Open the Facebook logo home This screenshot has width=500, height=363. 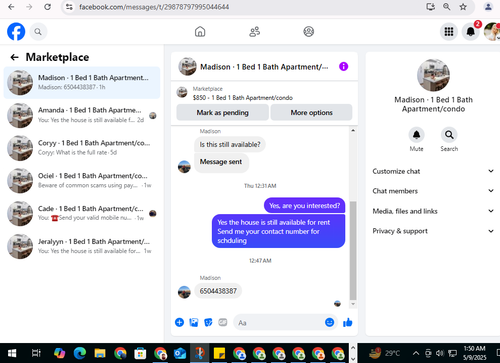(x=16, y=32)
